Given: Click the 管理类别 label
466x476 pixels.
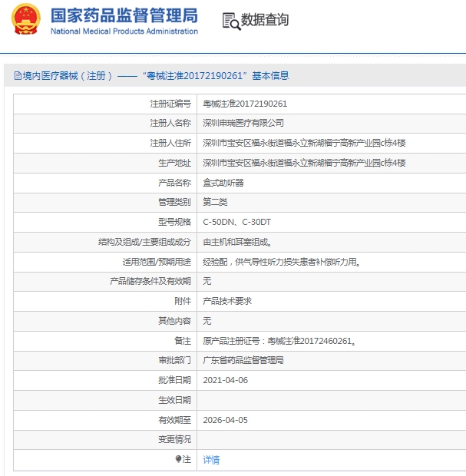Looking at the screenshot, I should point(174,202).
